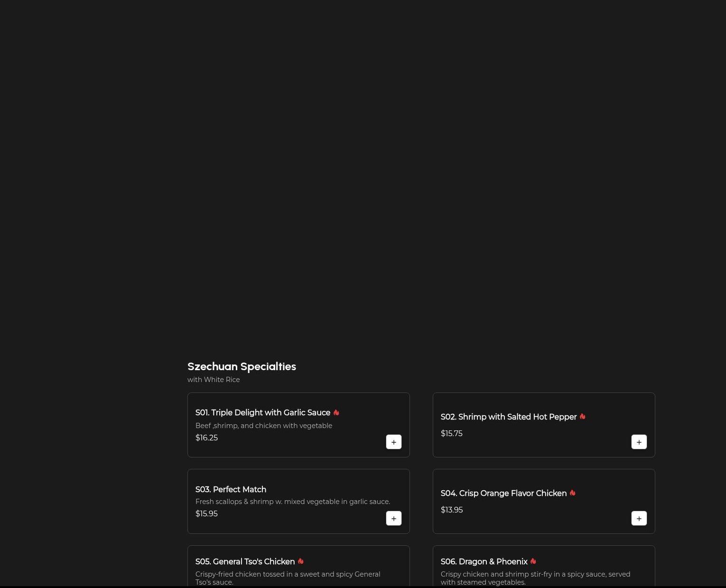The width and height of the screenshot is (726, 588).
Task: Click the spicy icon next to General Tso's Chicken
Action: pos(301,561)
